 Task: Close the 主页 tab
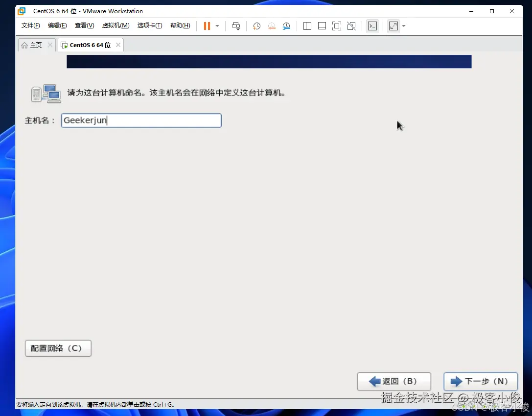point(50,45)
